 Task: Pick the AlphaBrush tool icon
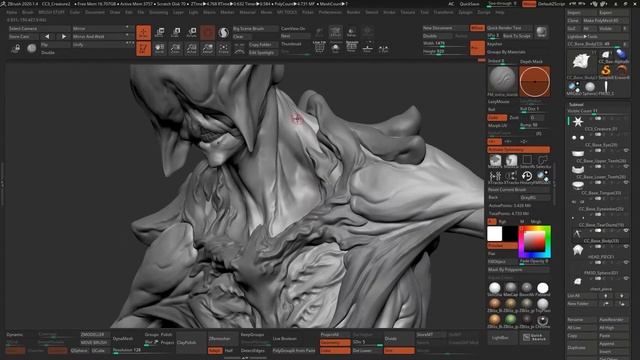[x=621, y=55]
